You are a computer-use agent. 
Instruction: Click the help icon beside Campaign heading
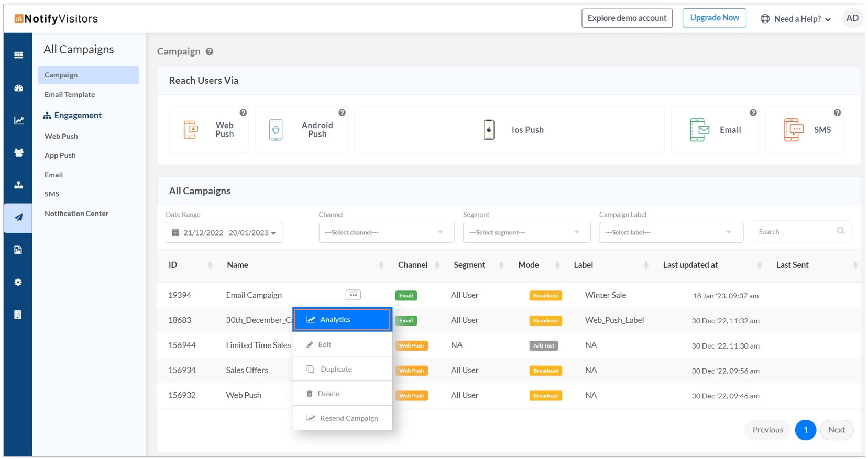pos(210,52)
